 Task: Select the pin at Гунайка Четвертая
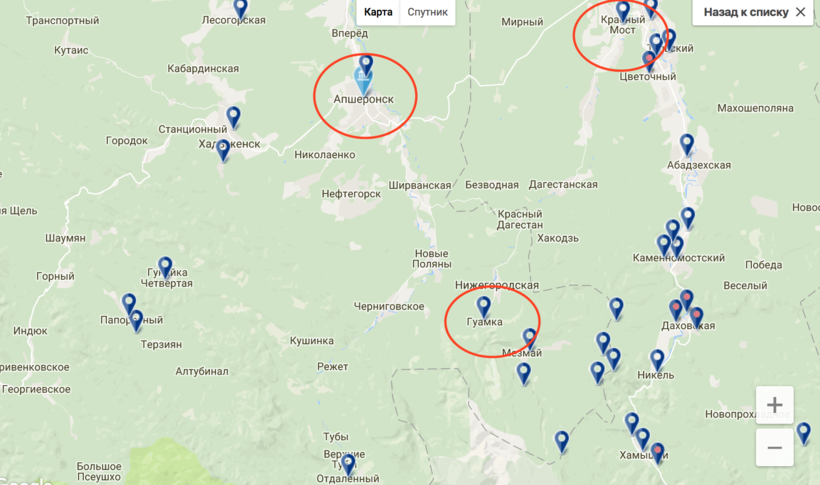point(165,267)
